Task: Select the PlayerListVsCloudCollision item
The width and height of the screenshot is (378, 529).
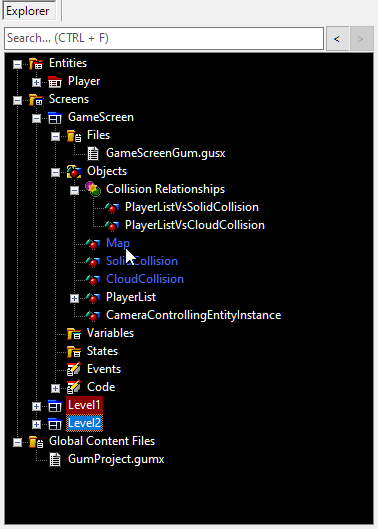Action: [x=195, y=225]
